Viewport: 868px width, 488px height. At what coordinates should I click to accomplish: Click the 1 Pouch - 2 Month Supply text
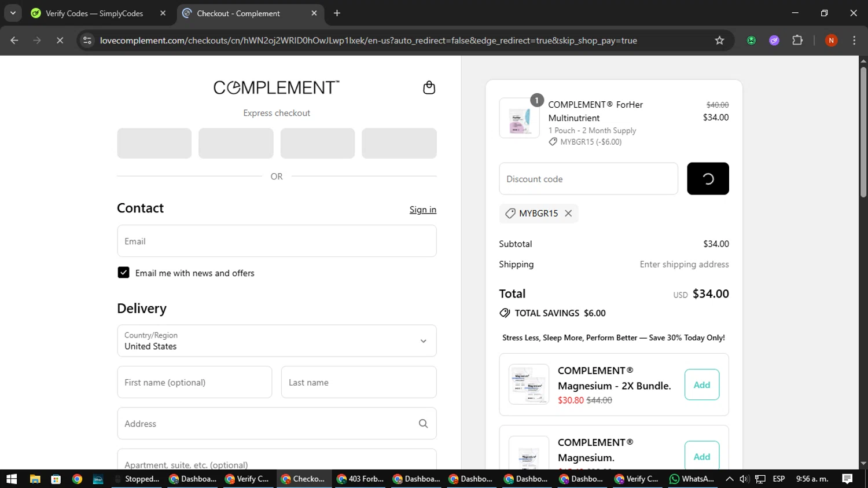tap(592, 131)
